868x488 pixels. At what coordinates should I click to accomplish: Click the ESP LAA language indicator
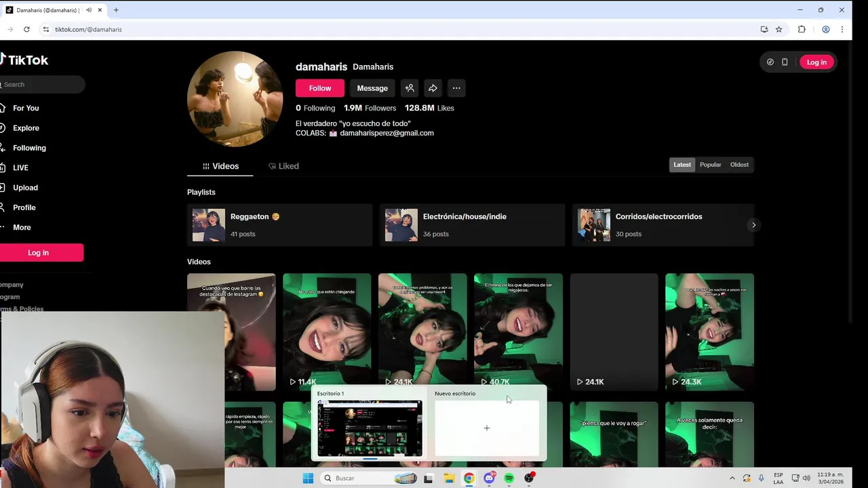tap(778, 478)
